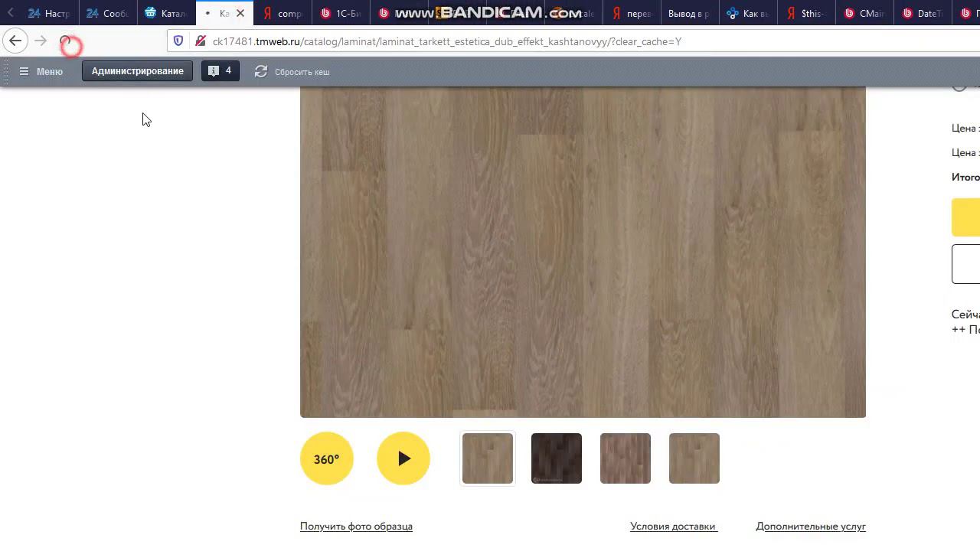The image size is (980, 551).
Task: Open the notifications counter showing 4
Action: pos(220,71)
